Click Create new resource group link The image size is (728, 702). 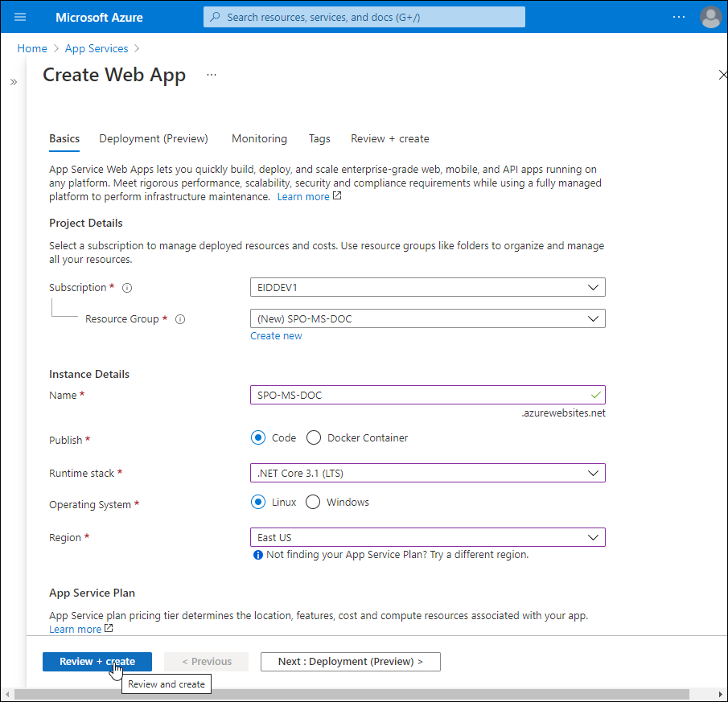pyautogui.click(x=276, y=336)
